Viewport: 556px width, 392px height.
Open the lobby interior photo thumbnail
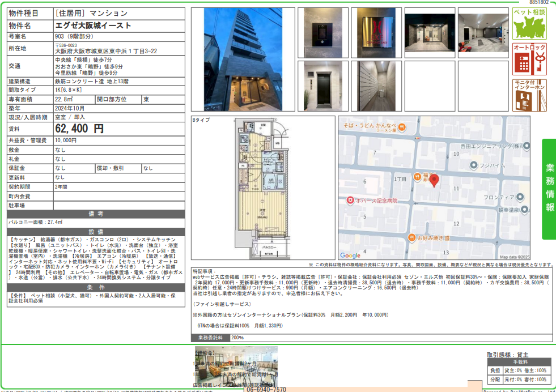(x=483, y=32)
